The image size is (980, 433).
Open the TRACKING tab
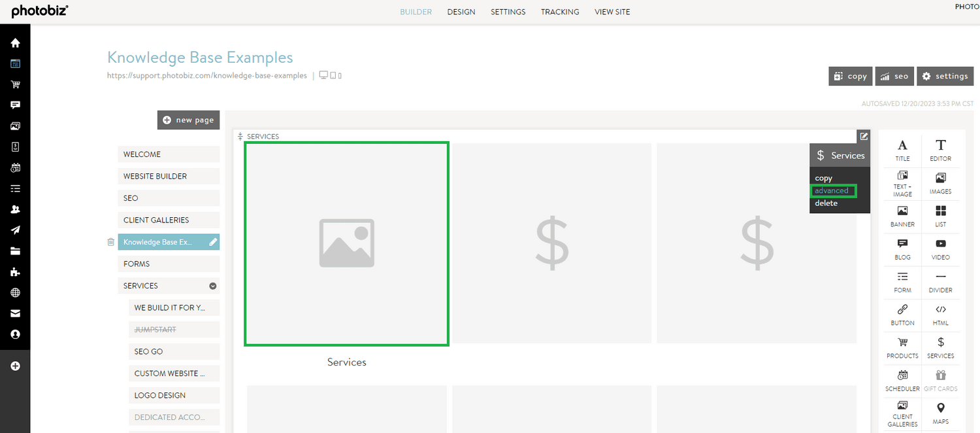tap(559, 12)
